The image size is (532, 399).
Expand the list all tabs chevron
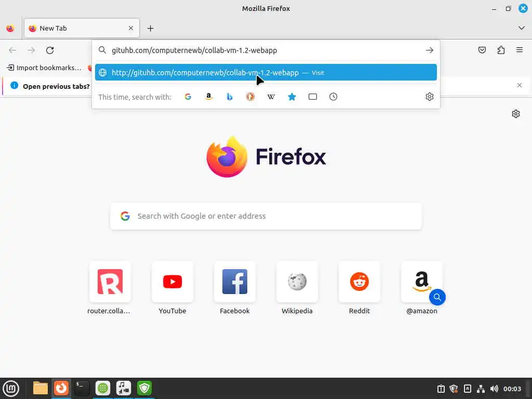pyautogui.click(x=521, y=28)
